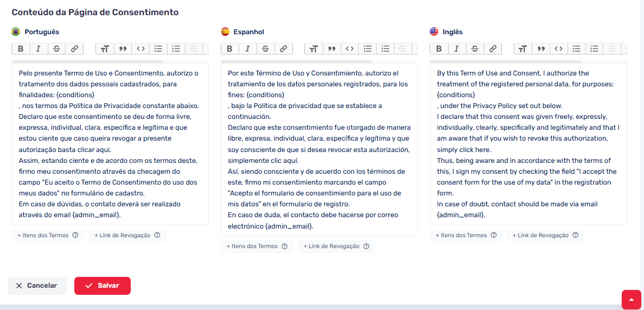Change the heading text size in the Inglês editor
The image size is (644, 310).
pos(522,49)
